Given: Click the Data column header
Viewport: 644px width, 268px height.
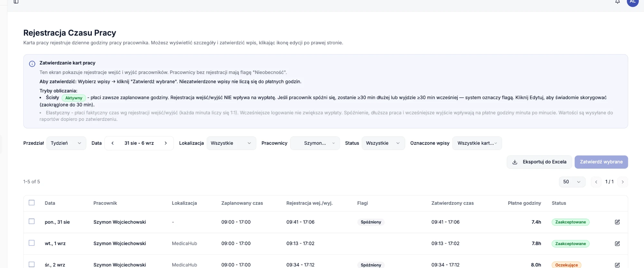Looking at the screenshot, I should tap(50, 203).
